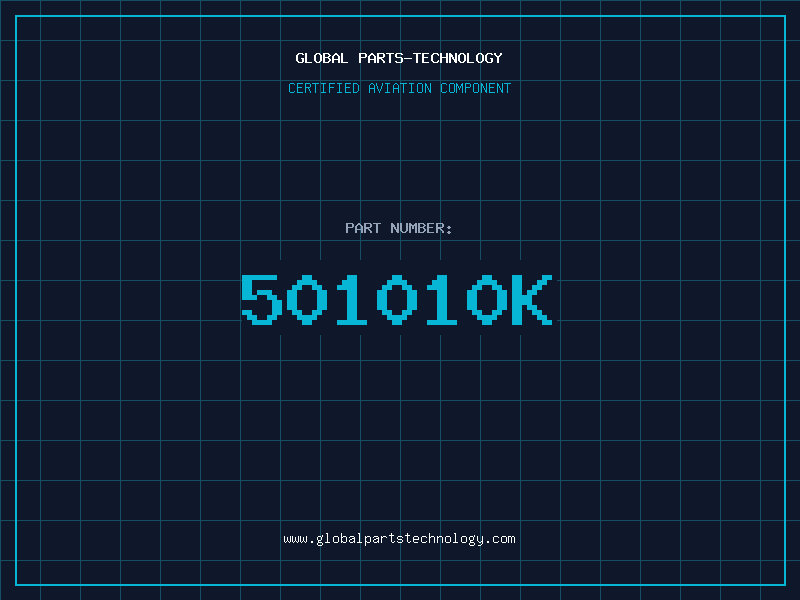The width and height of the screenshot is (800, 600).
Task: Click the GLOBAL PARTS-TECHNOLOGY heading
Action: click(x=399, y=58)
